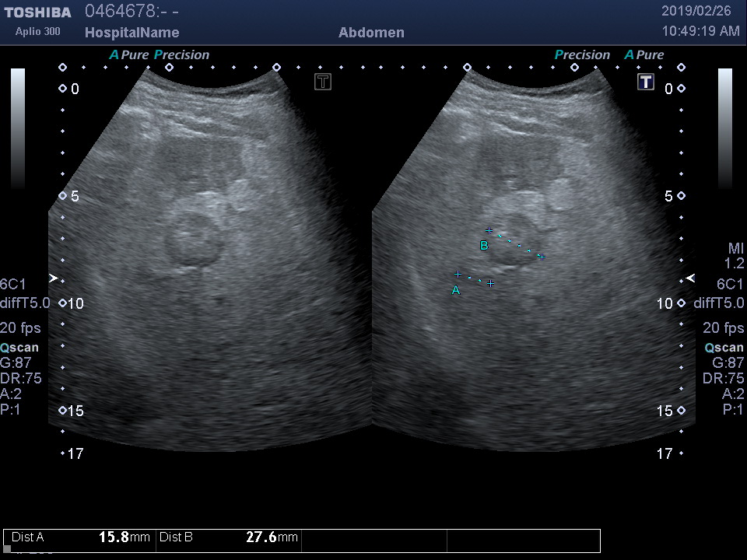Image resolution: width=747 pixels, height=560 pixels.
Task: Click the patient ID 0464678 field
Action: [132, 12]
